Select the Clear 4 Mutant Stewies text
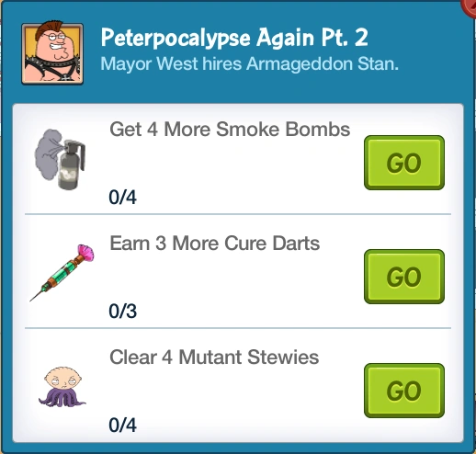Image resolution: width=476 pixels, height=454 pixels. pyautogui.click(x=214, y=358)
